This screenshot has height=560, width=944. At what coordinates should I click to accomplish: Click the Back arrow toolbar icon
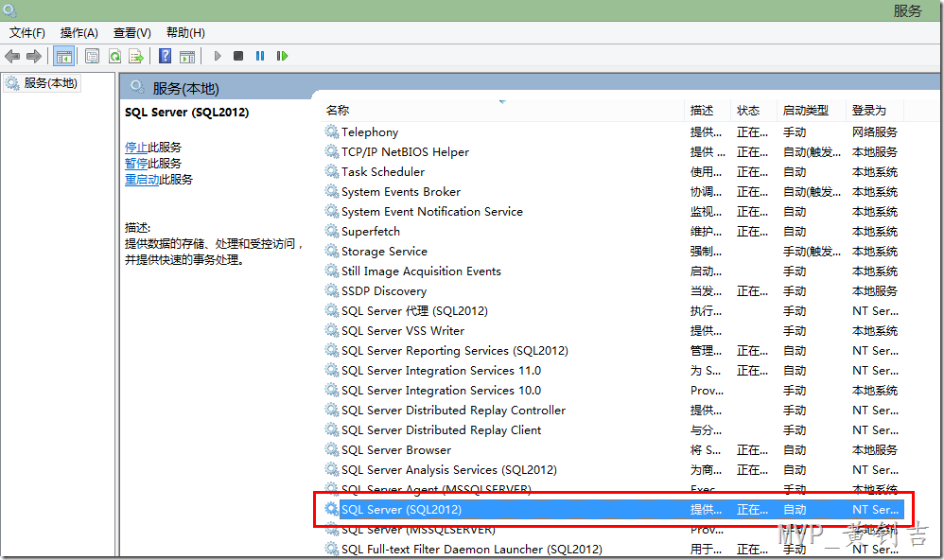[12, 56]
